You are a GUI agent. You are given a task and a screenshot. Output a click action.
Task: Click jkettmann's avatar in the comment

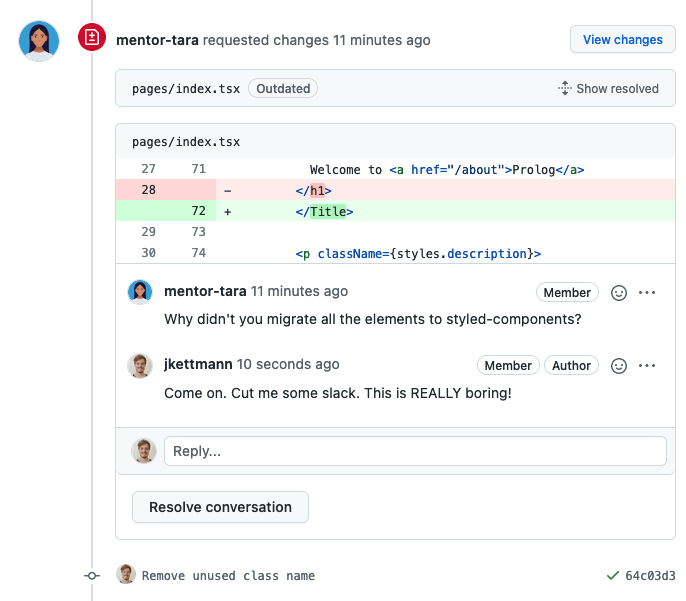point(140,365)
